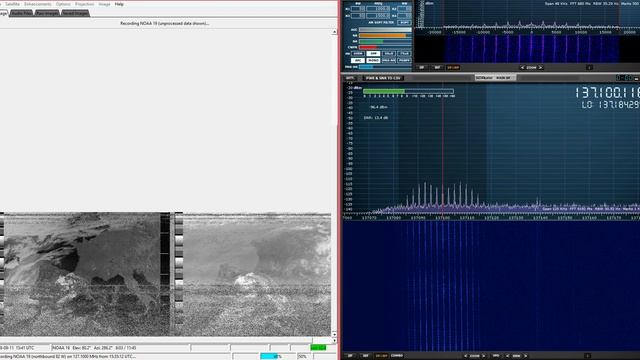Open the Options menu in WXtoImg

click(63, 4)
